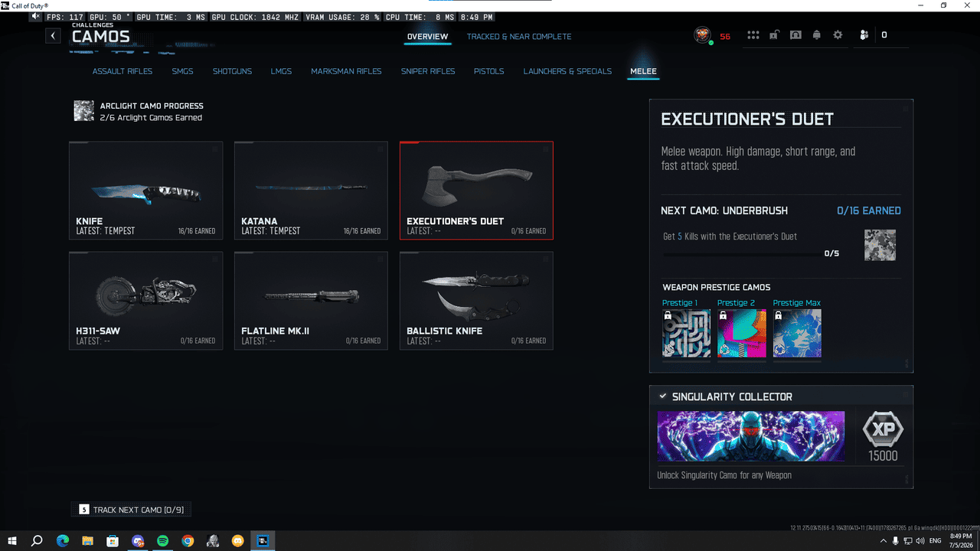The image size is (980, 551).
Task: Open LMGs category
Action: pos(281,71)
